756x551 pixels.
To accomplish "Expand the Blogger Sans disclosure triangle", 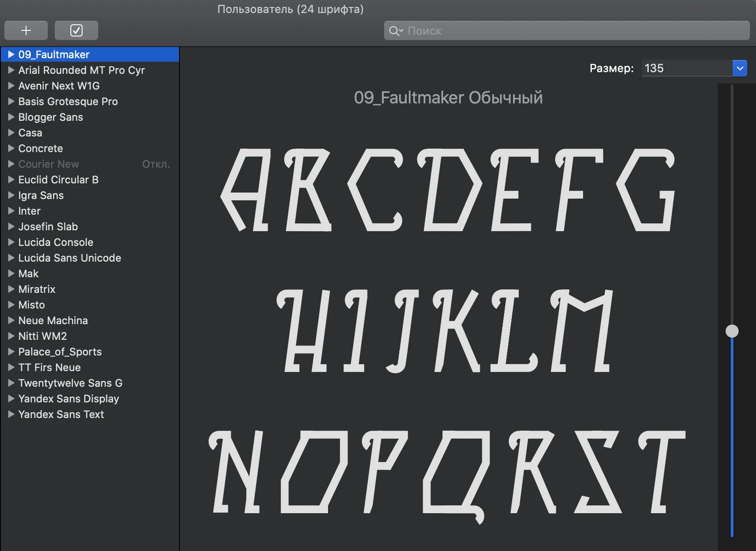I will coord(11,117).
